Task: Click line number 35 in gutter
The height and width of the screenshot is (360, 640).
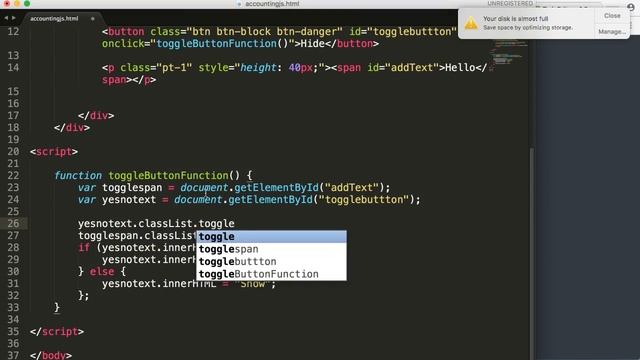Action: (x=13, y=331)
